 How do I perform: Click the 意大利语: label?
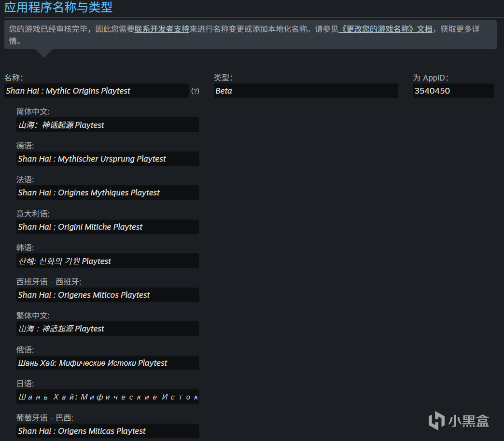tap(33, 214)
